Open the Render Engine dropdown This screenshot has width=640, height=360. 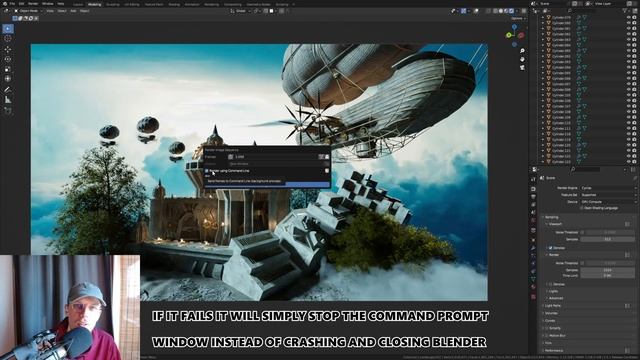608,188
